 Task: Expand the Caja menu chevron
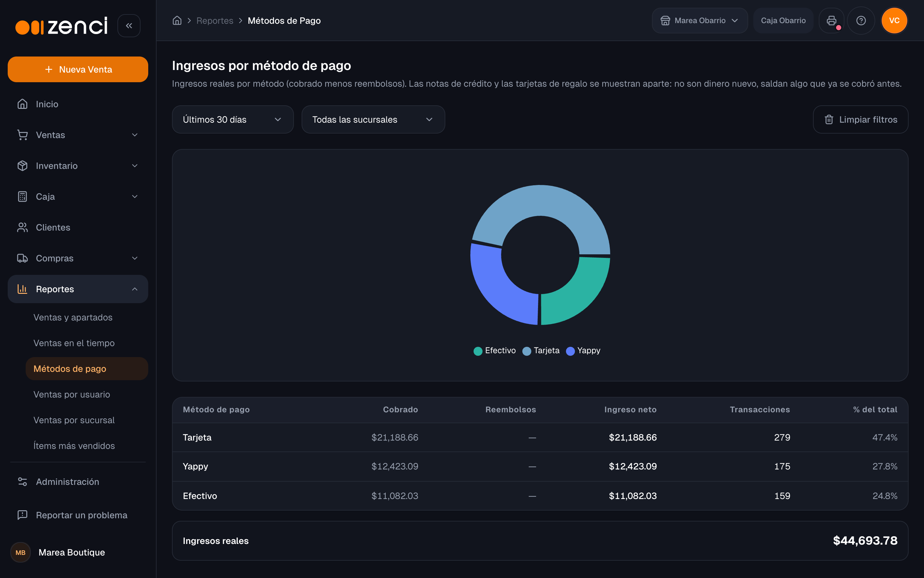tap(135, 197)
